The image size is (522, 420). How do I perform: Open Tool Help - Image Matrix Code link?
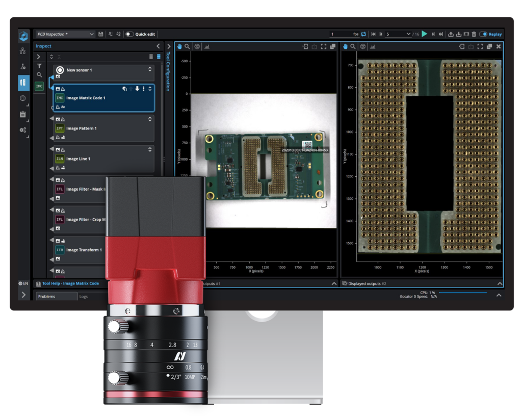pos(70,283)
